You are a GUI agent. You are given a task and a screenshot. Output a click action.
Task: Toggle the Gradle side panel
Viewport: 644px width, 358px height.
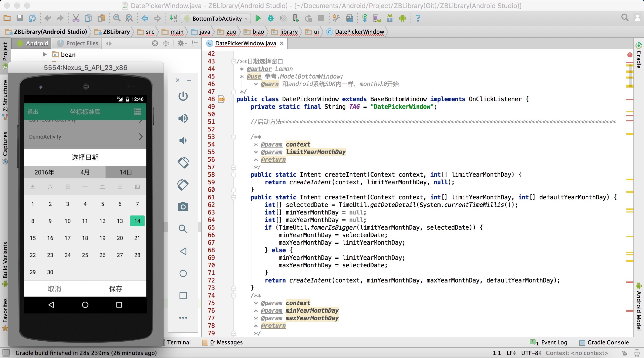639,59
